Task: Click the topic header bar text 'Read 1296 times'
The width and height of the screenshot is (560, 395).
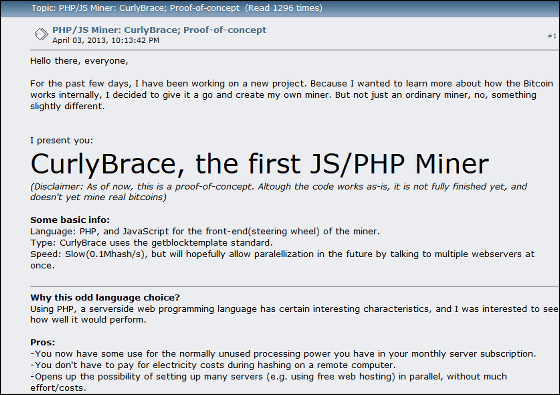Action: point(284,8)
